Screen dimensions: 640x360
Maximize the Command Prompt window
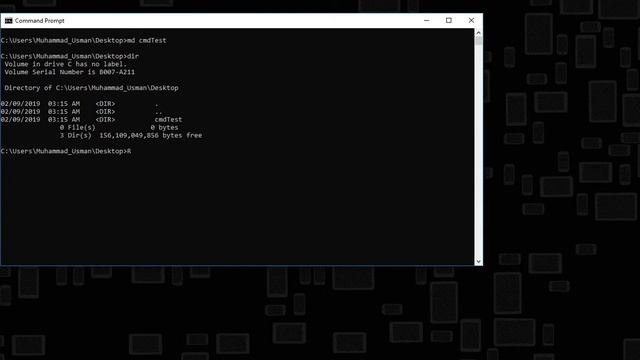click(x=449, y=20)
